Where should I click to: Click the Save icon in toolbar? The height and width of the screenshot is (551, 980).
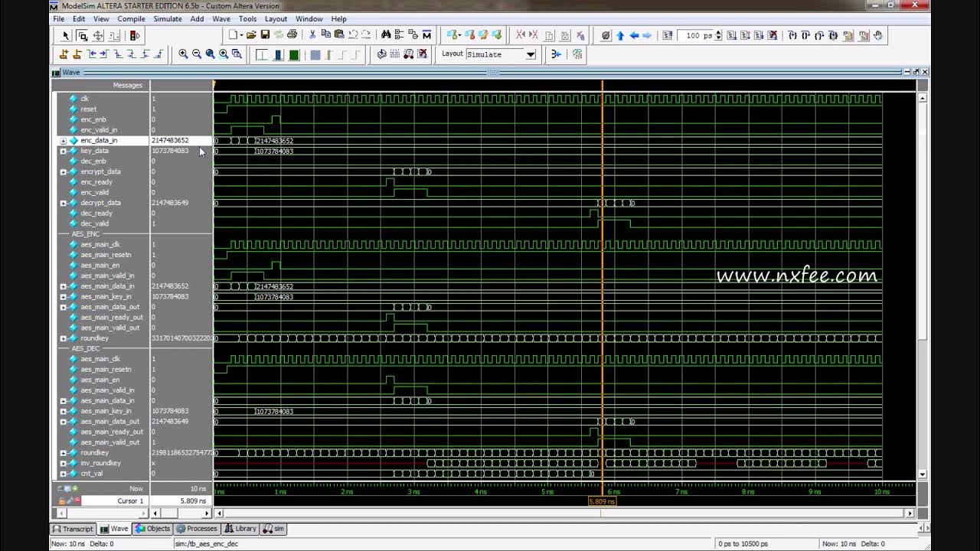(x=265, y=35)
